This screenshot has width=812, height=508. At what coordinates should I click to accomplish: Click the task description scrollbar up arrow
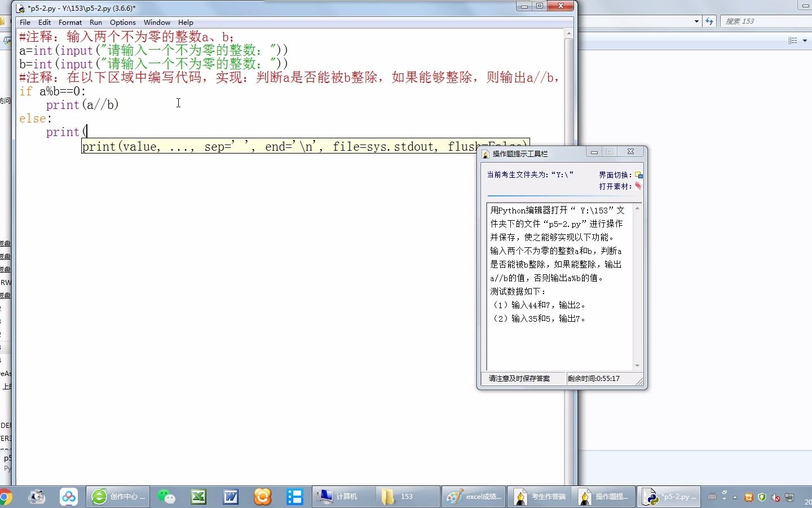click(x=637, y=208)
